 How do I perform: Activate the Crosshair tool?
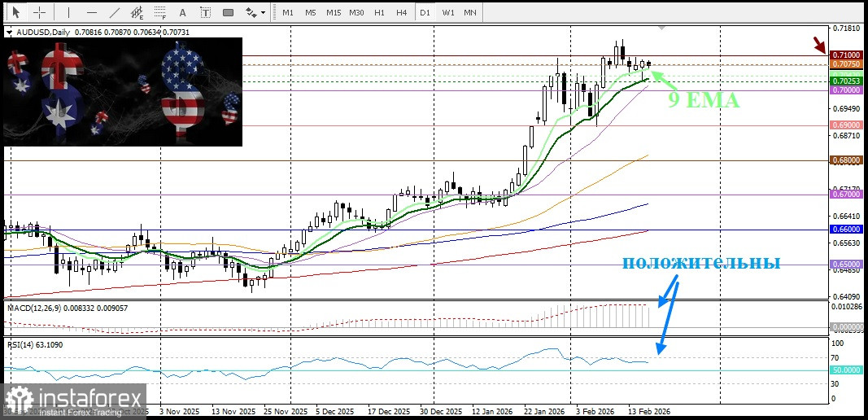click(x=40, y=12)
